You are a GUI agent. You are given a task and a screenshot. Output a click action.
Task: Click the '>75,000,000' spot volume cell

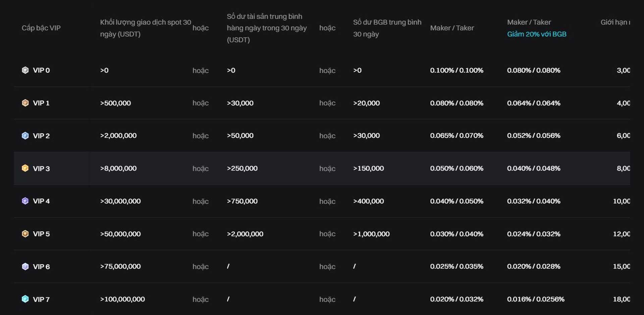pos(120,266)
